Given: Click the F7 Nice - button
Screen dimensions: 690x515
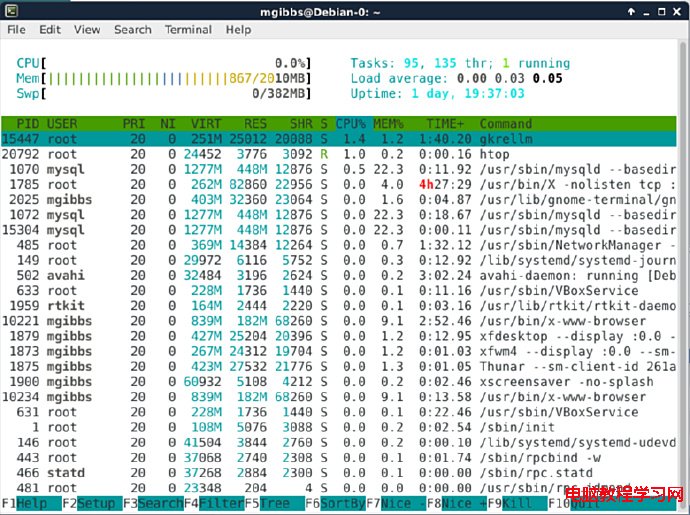Looking at the screenshot, I should (x=396, y=503).
